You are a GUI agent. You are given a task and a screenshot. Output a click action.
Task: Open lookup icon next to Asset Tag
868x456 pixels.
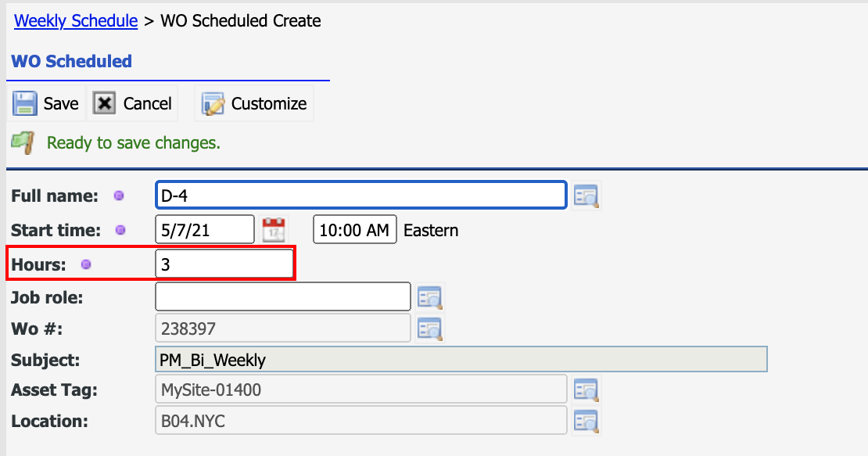[x=586, y=390]
